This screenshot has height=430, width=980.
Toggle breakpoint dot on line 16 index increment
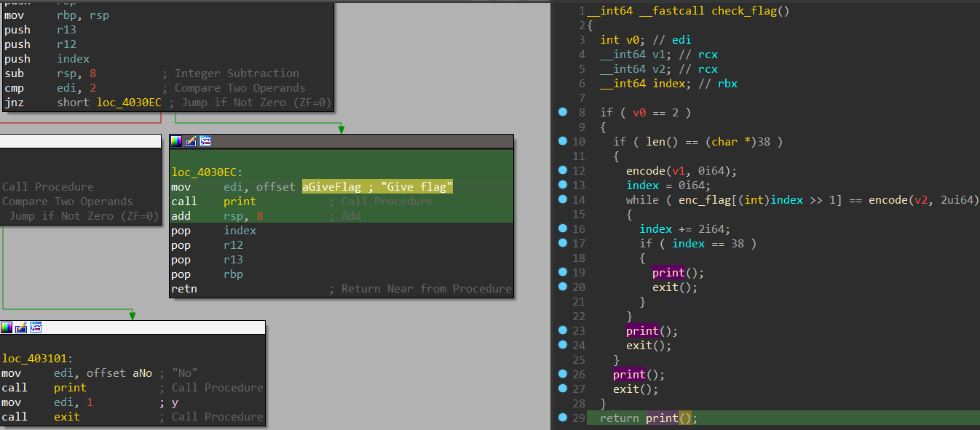point(562,228)
